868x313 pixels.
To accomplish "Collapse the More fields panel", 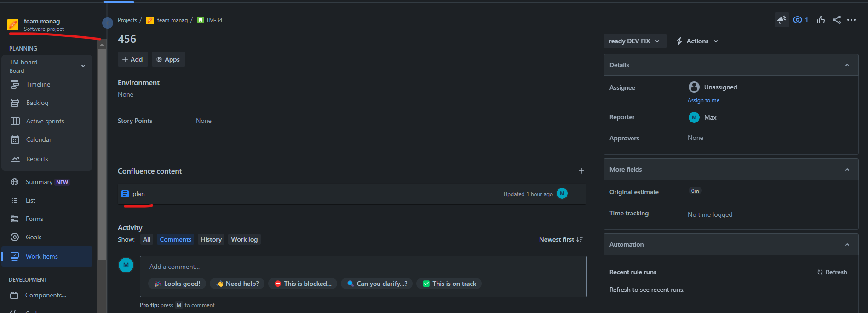I will (847, 169).
